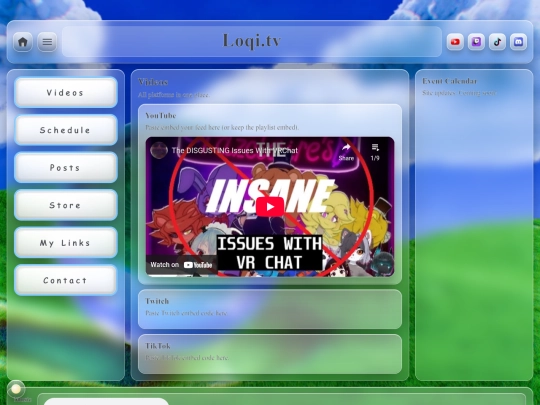Select the Posts sidebar button
The height and width of the screenshot is (405, 540).
point(66,167)
